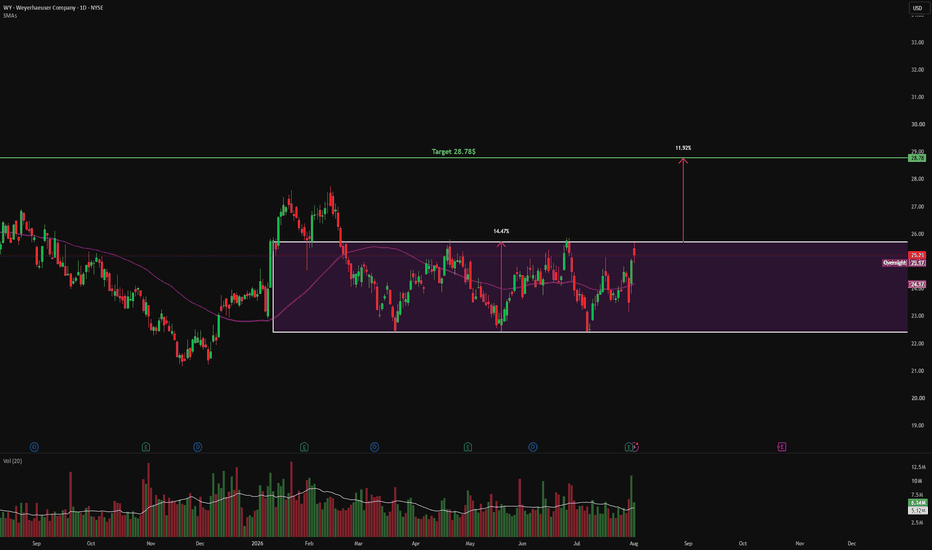Viewport: 932px width, 550px height.
Task: Click the rightmost Nov label on time axis
Action: coord(800,543)
